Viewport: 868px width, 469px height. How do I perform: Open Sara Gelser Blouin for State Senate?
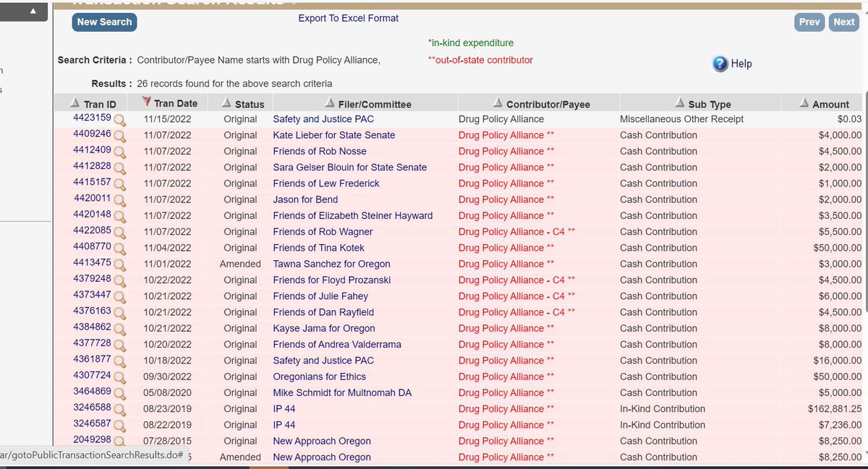(350, 167)
